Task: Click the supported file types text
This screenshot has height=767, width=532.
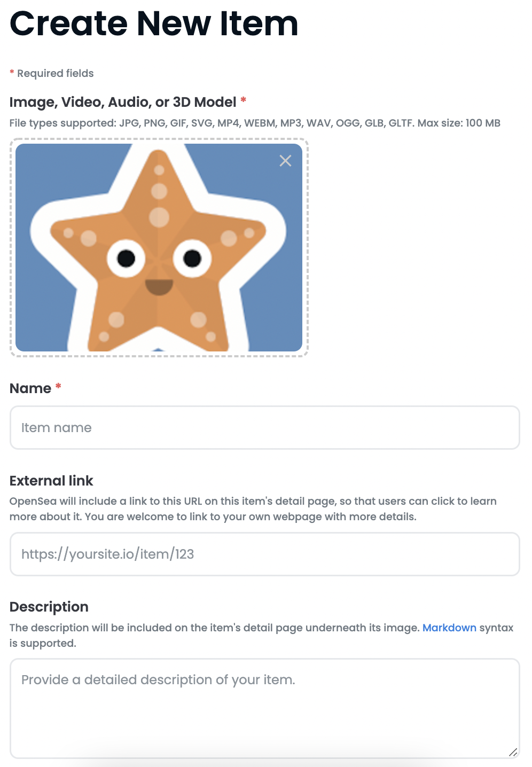Action: [x=255, y=123]
